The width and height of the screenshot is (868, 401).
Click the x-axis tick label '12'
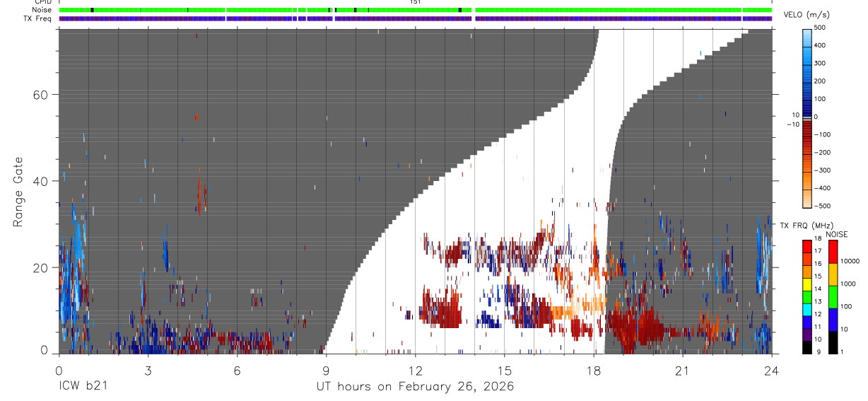click(x=416, y=370)
